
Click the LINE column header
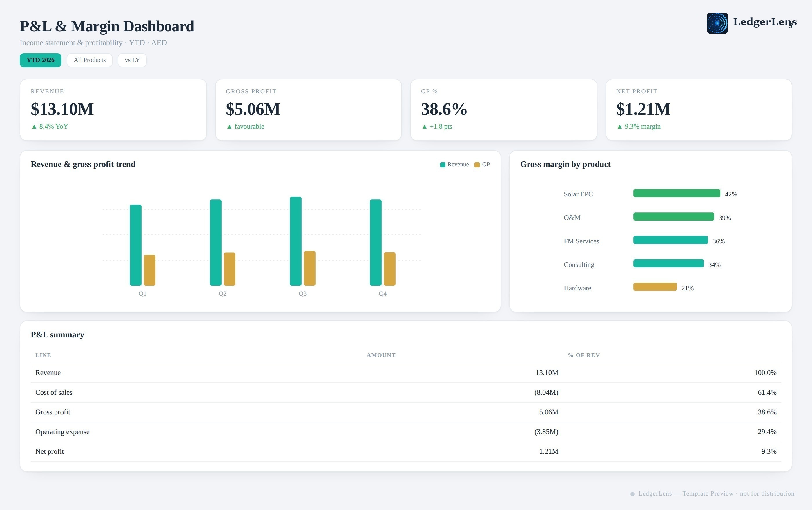point(43,355)
